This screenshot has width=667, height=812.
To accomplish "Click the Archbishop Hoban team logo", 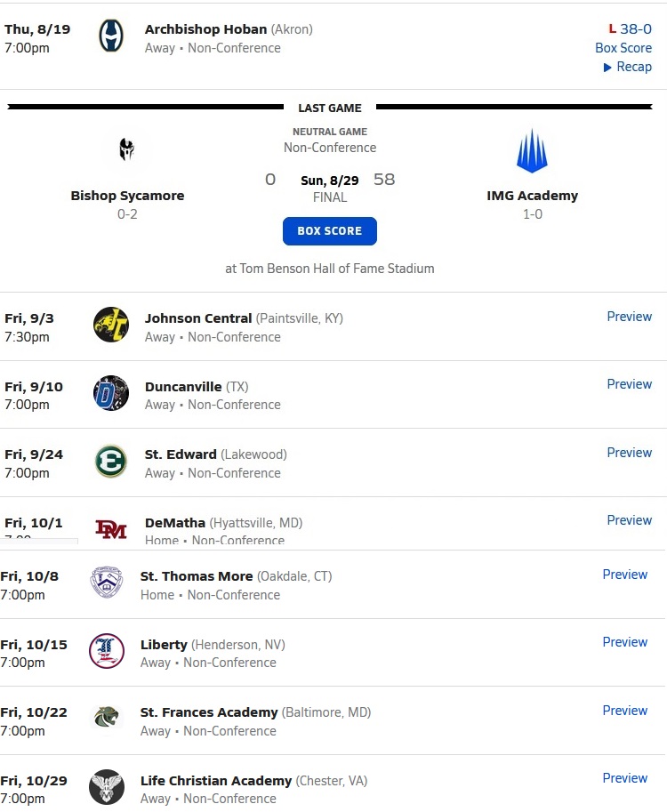I will [111, 37].
